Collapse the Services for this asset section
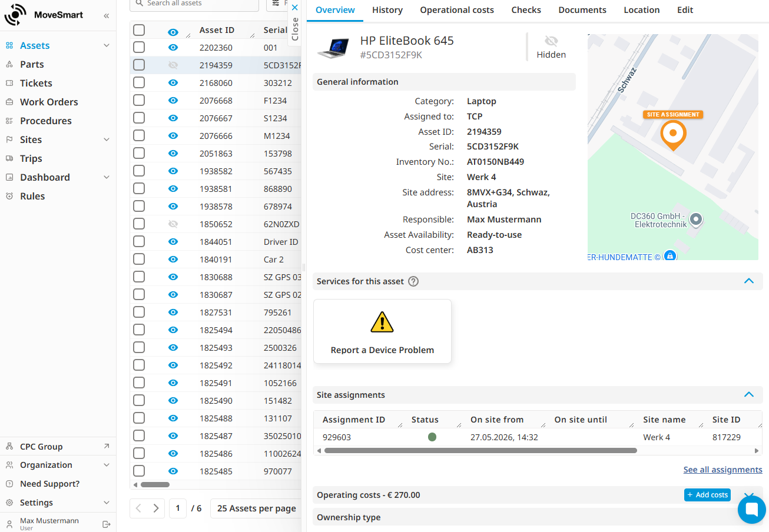 coord(749,281)
